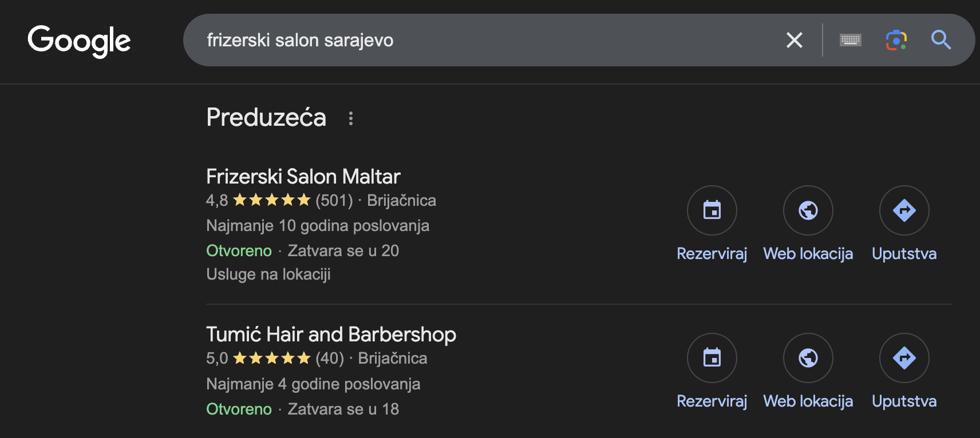This screenshot has width=980, height=438.
Task: Open the virtual keyboard input tool
Action: point(851,40)
